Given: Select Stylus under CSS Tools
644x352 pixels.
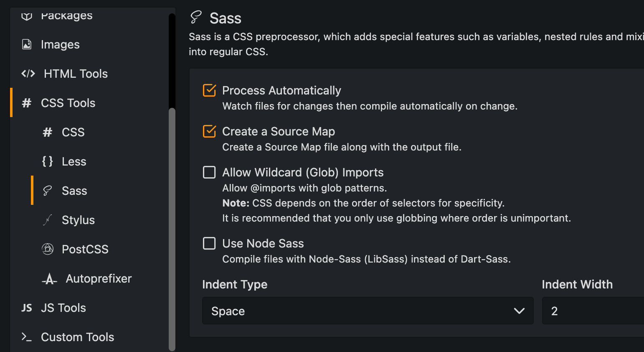Looking at the screenshot, I should click(x=99, y=220).
